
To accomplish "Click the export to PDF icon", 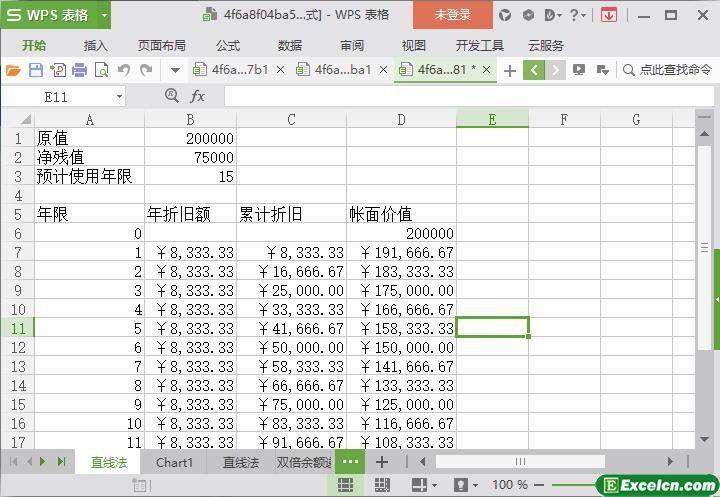I will (58, 70).
